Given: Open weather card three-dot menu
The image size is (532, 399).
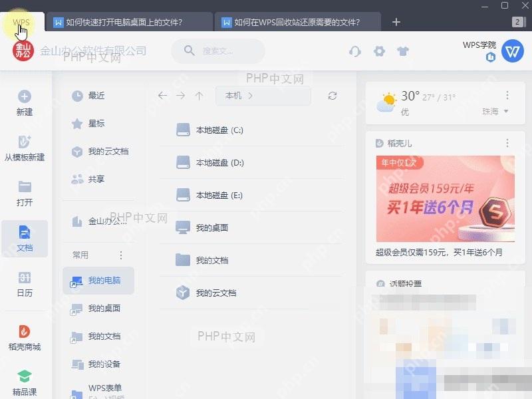Looking at the screenshot, I should click(x=507, y=95).
